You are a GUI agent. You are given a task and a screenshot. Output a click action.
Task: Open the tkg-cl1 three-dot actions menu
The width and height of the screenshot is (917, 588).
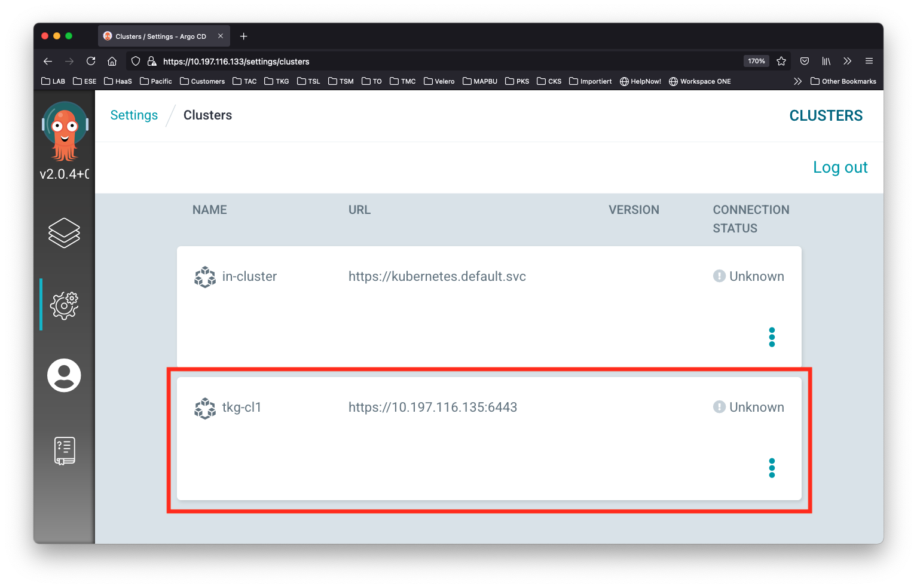[772, 468]
